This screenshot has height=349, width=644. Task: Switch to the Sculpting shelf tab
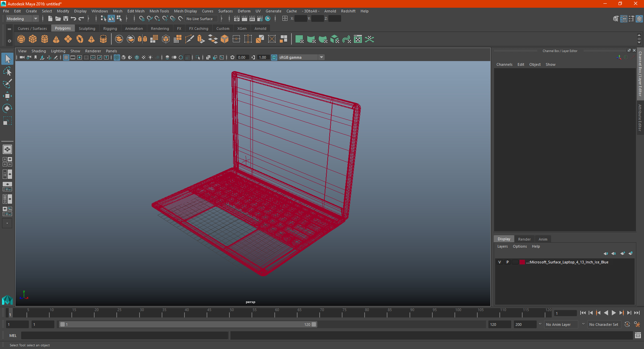tap(87, 29)
